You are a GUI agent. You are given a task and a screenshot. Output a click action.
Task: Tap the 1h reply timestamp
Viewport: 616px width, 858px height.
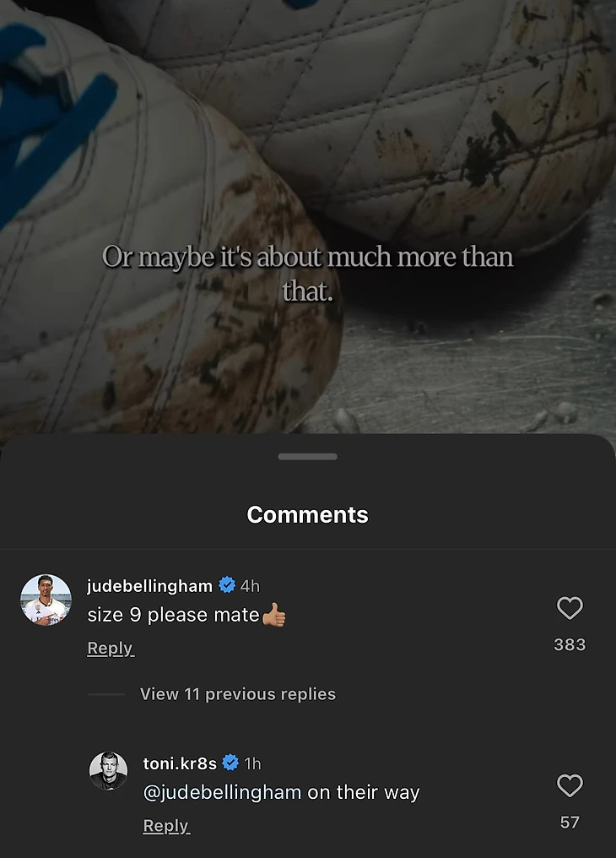pyautogui.click(x=252, y=763)
